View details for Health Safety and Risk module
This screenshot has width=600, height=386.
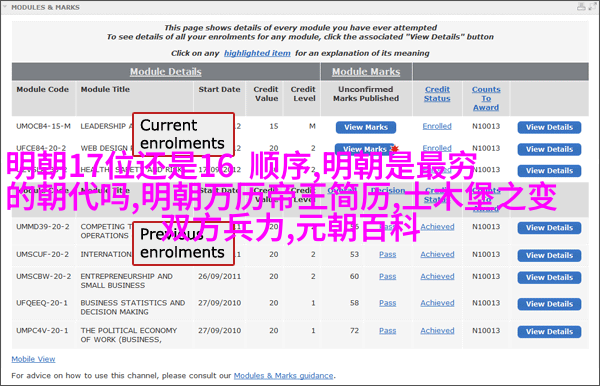(x=549, y=171)
